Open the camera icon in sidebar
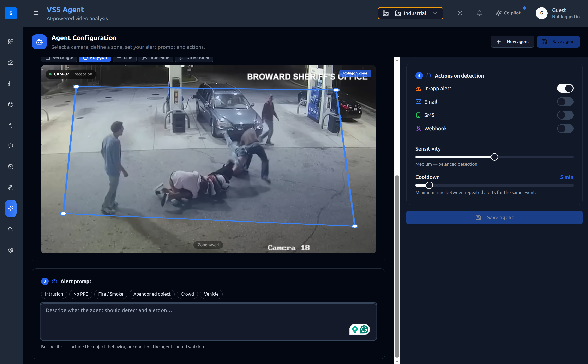This screenshot has height=364, width=588. tap(11, 63)
